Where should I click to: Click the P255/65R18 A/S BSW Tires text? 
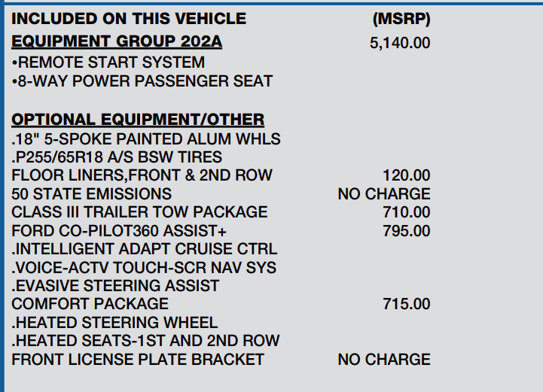tap(117, 157)
